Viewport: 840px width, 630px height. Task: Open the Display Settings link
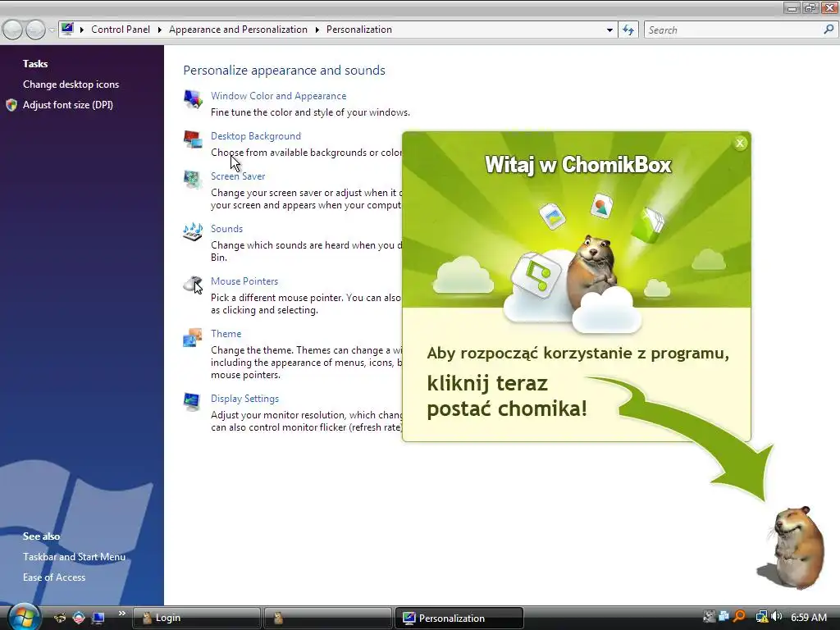[244, 399]
